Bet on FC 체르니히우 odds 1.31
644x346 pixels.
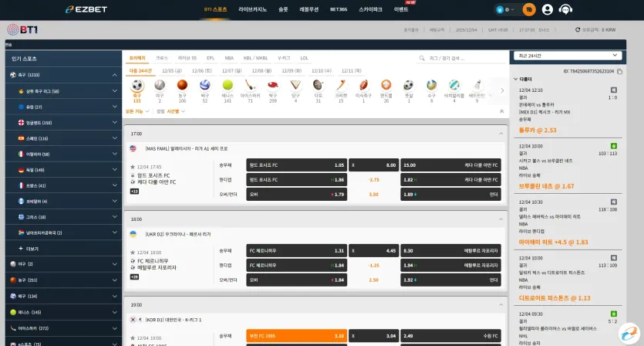(296, 250)
